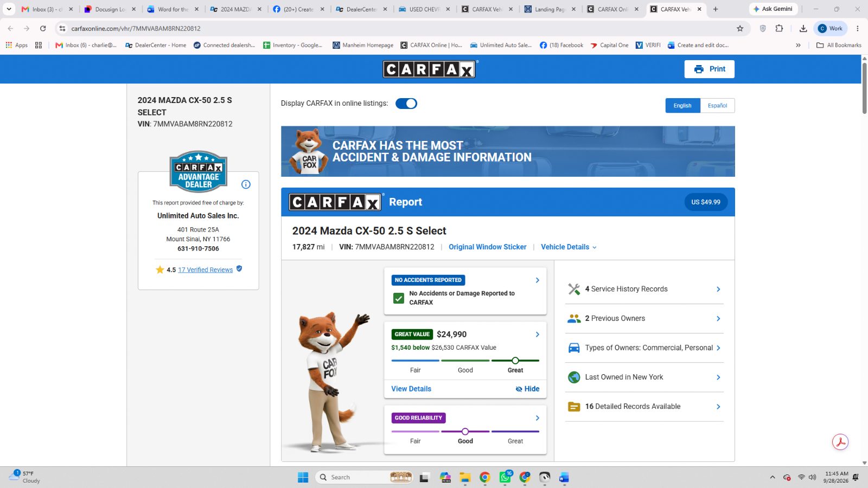Click the CARFAX Advantage Dealer info icon
868x488 pixels.
pos(246,184)
